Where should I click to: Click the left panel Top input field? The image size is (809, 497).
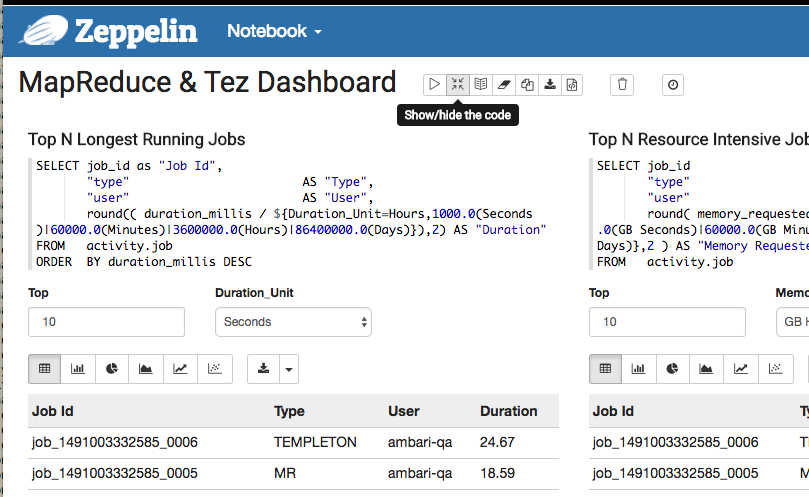click(107, 322)
